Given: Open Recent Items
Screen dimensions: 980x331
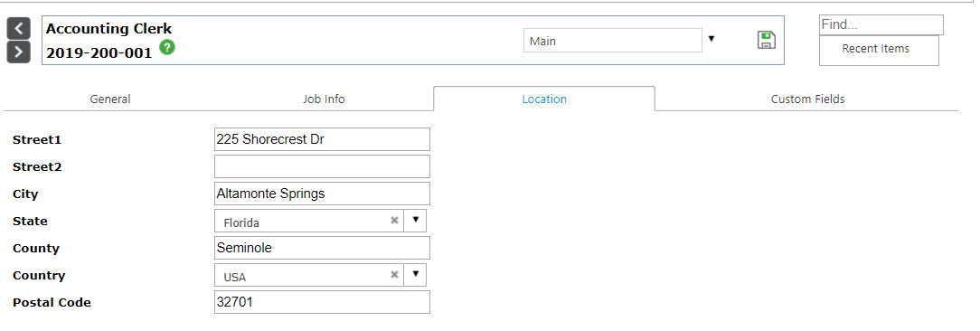Looking at the screenshot, I should pyautogui.click(x=879, y=50).
